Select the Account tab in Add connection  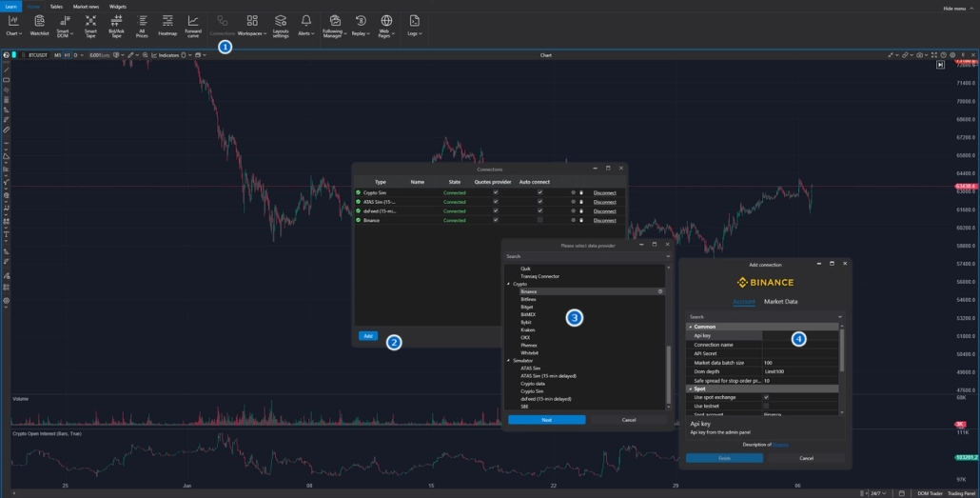tap(744, 302)
